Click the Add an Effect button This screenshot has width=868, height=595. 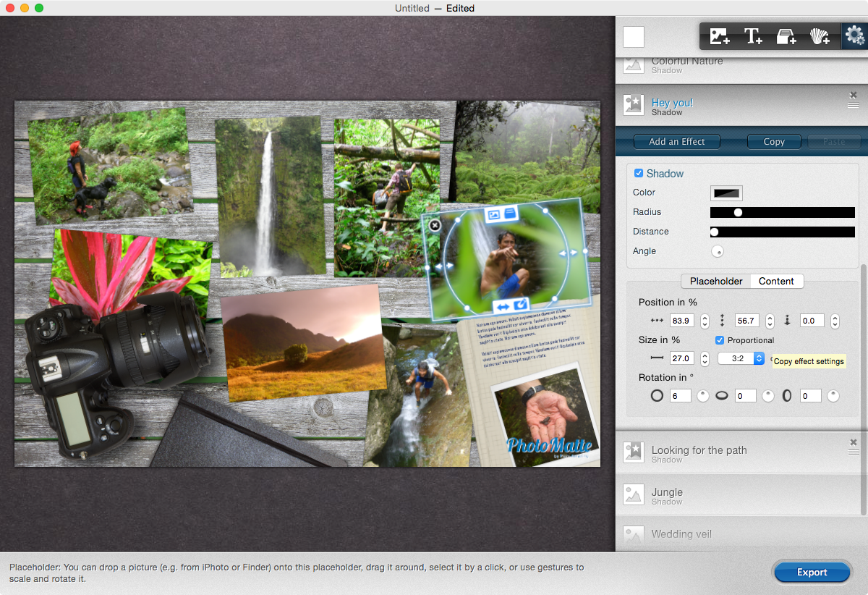(x=677, y=142)
